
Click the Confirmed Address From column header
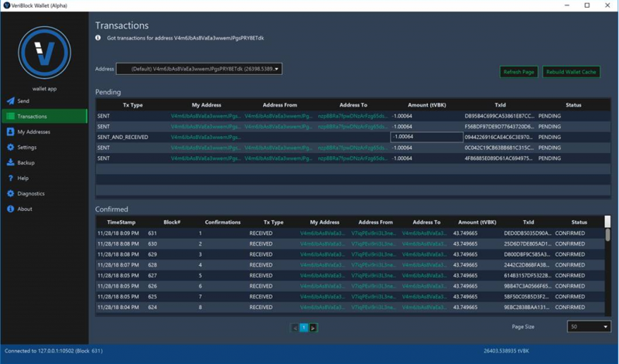pos(375,222)
